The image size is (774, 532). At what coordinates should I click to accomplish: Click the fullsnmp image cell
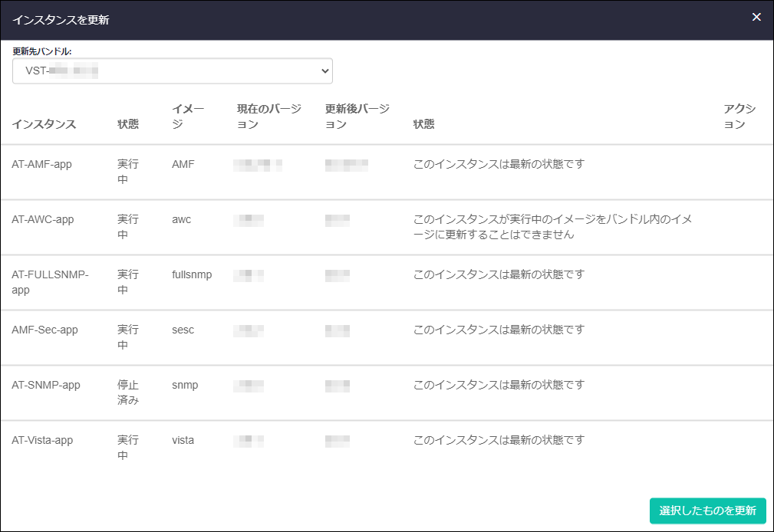192,275
